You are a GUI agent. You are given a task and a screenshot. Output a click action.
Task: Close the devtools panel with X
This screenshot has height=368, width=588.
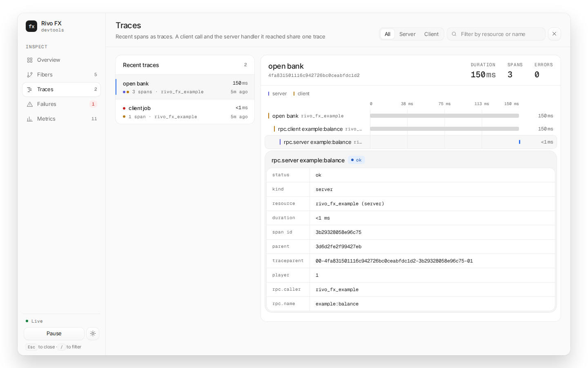(554, 34)
